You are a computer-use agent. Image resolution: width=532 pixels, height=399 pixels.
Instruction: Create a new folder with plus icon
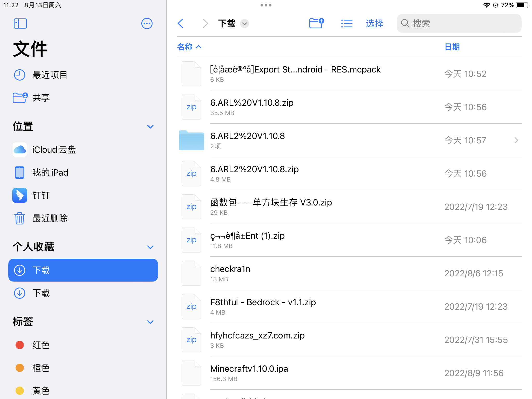pyautogui.click(x=317, y=23)
